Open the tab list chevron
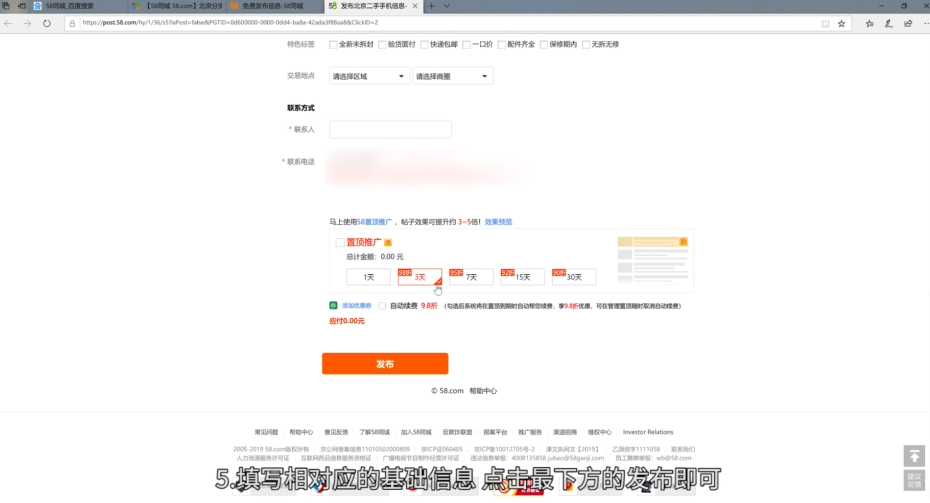 [x=447, y=6]
